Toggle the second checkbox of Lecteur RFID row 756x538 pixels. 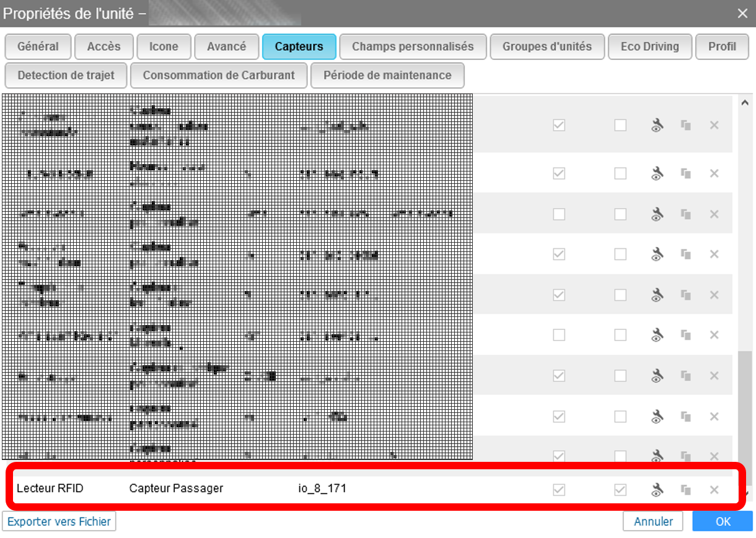[620, 490]
